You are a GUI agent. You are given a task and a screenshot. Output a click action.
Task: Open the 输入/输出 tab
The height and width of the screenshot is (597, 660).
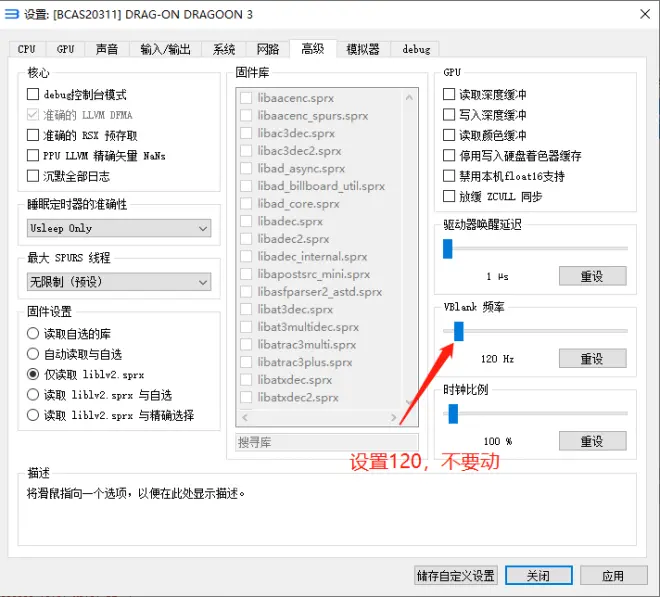pos(165,49)
